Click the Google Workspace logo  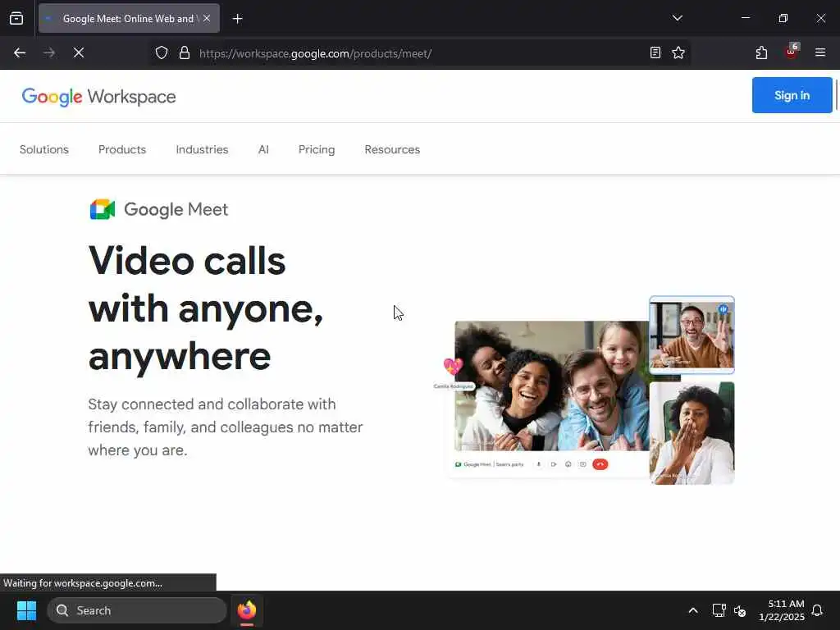[98, 97]
